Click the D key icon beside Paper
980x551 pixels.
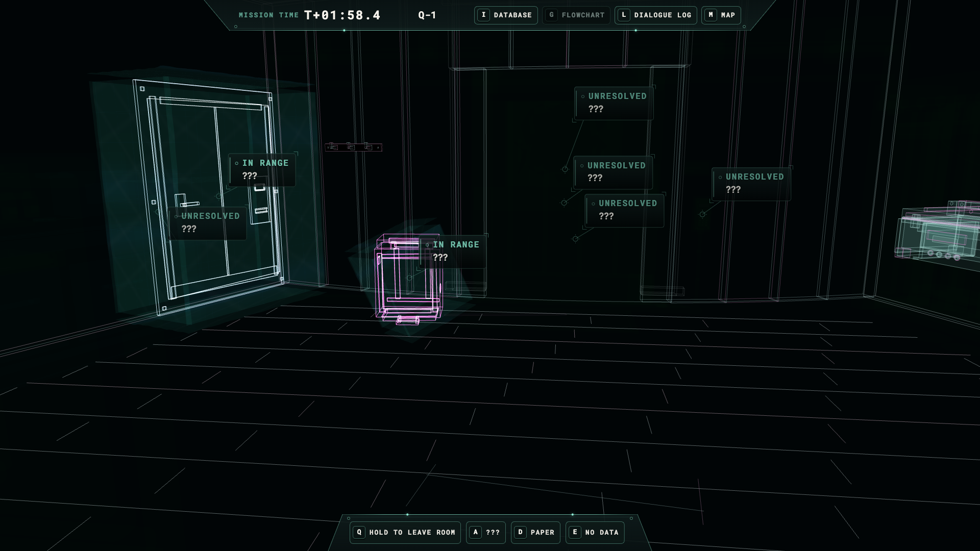tap(520, 533)
